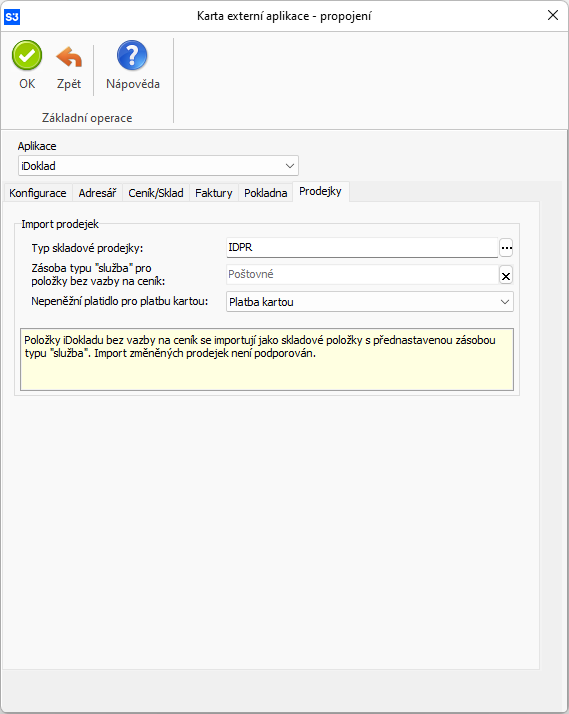This screenshot has width=569, height=714.
Task: Close the Karta externí aplikace window
Action: point(553,15)
